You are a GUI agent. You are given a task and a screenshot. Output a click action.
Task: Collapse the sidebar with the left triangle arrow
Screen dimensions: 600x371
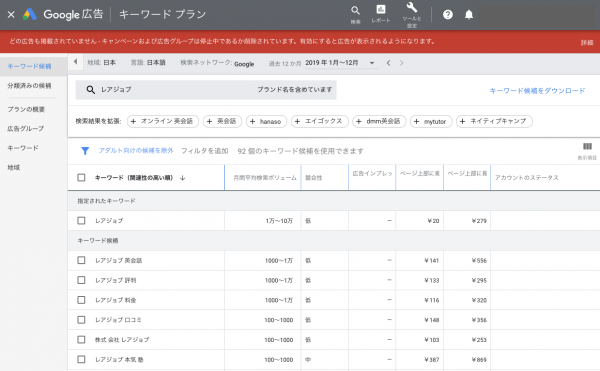coord(75,62)
